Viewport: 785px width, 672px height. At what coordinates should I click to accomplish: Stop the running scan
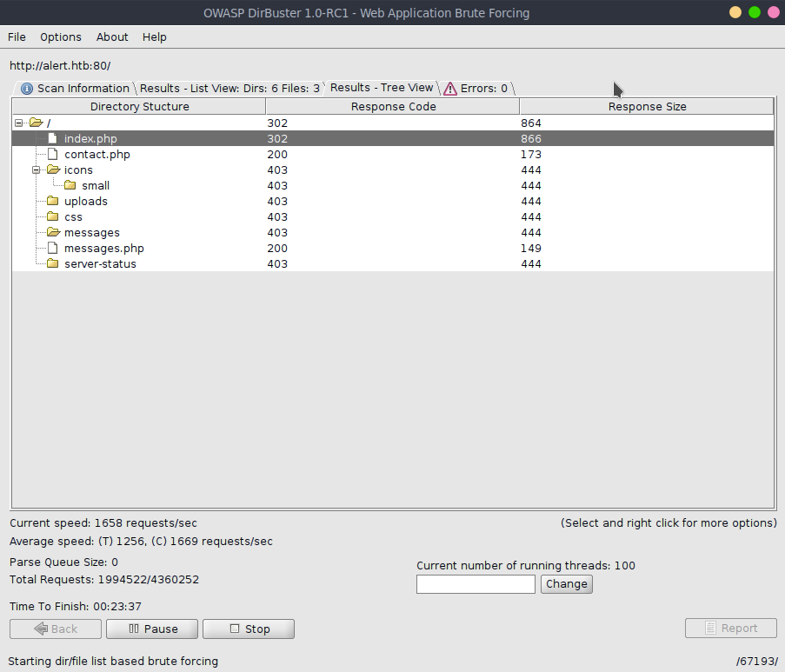pos(249,629)
